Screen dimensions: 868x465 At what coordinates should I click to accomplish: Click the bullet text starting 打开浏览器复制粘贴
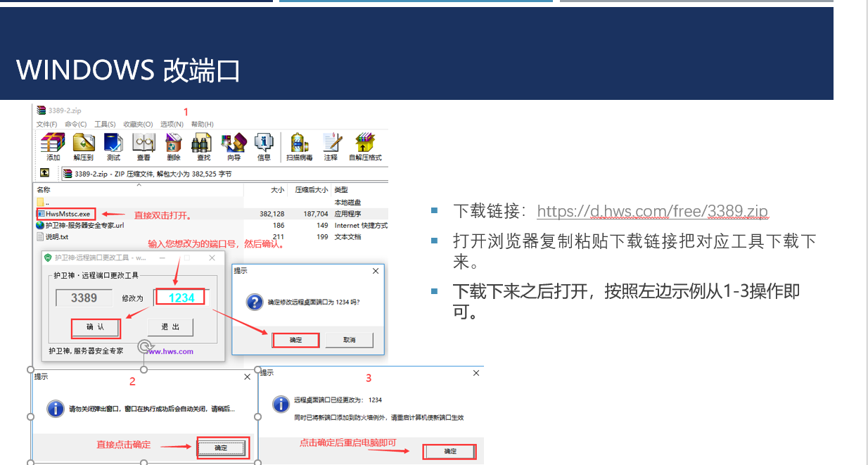pyautogui.click(x=634, y=253)
